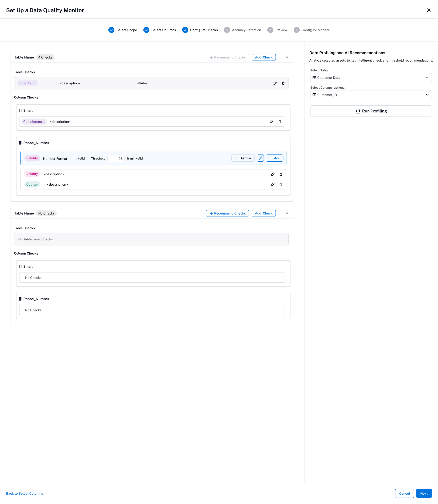Open the Select Table dropdown

[x=371, y=77]
